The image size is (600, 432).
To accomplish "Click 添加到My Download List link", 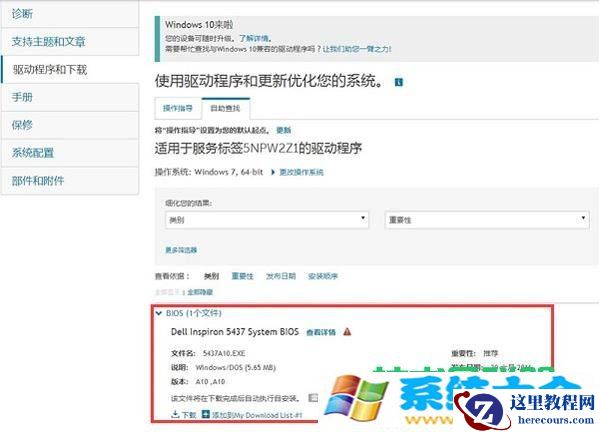I will 257,415.
